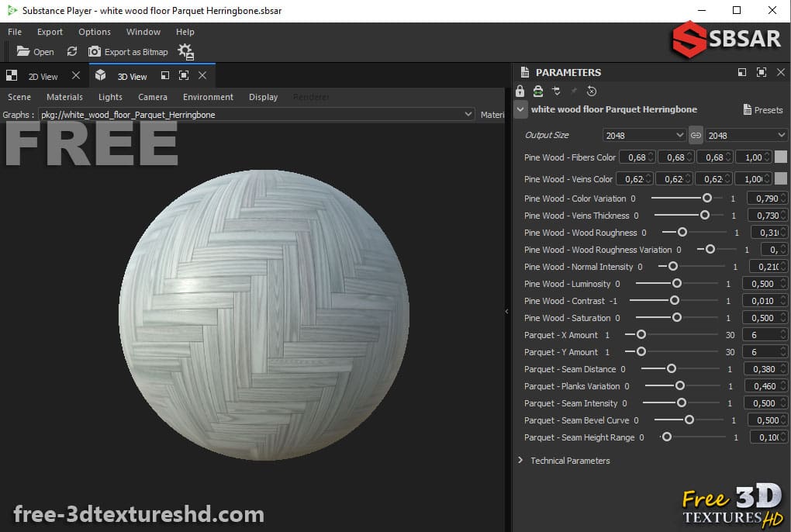791x532 pixels.
Task: Click the Seam Bevel Curve slider handle
Action: point(689,420)
